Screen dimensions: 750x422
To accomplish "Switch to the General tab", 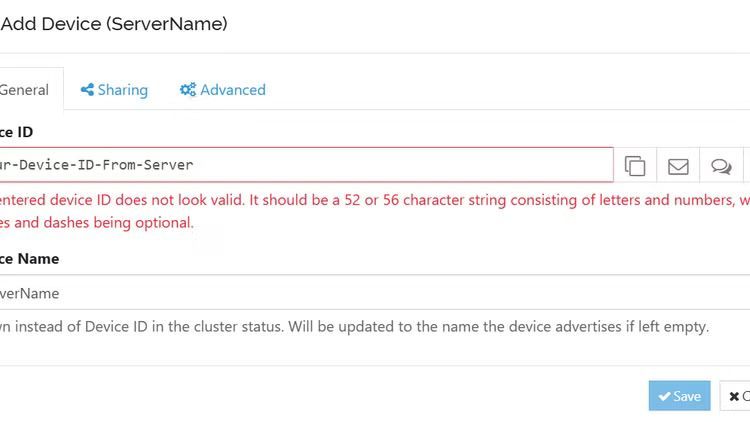I will (x=25, y=90).
